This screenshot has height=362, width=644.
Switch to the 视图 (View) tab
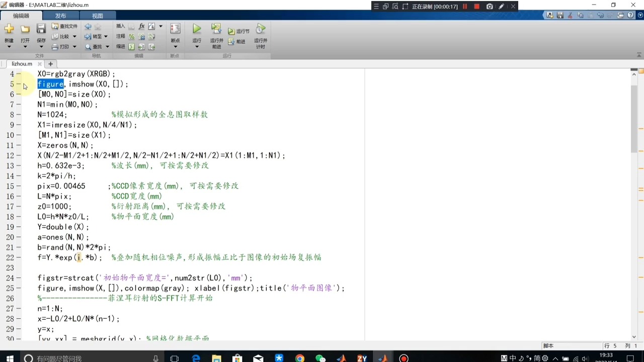click(x=98, y=16)
